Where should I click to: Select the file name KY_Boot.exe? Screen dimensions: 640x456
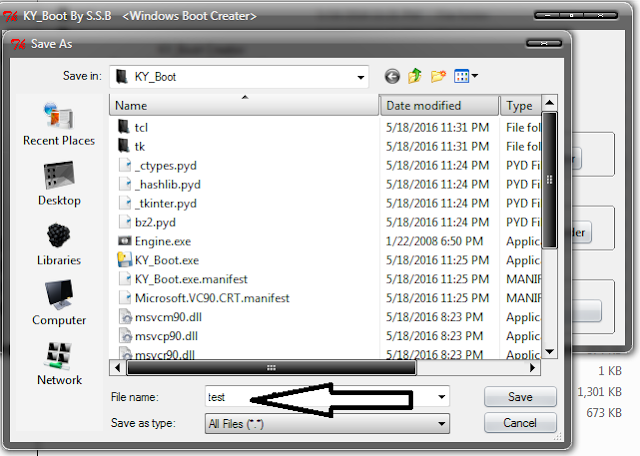tap(167, 260)
